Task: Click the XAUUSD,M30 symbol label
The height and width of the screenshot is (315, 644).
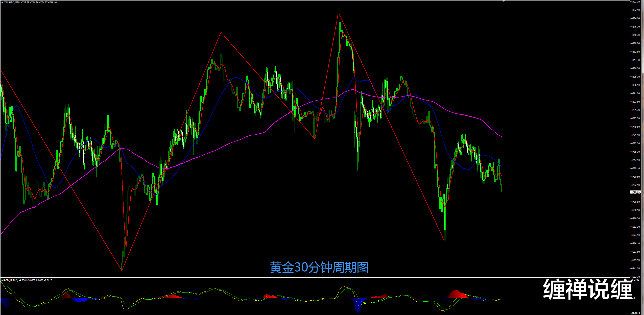Action: 12,3
